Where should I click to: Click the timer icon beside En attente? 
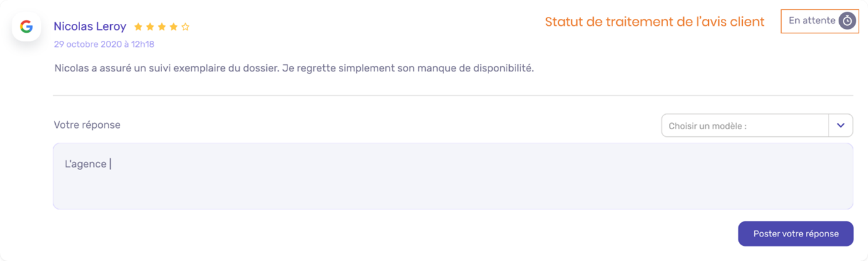click(847, 21)
